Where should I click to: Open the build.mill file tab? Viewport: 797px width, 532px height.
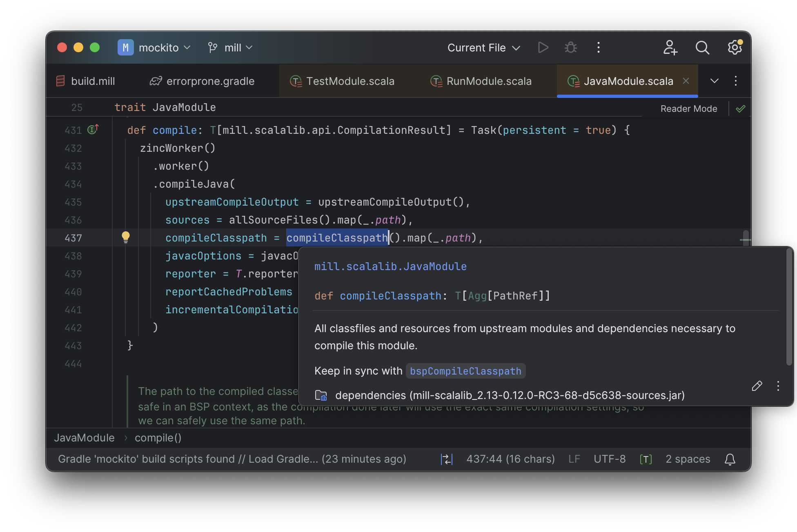(x=93, y=80)
